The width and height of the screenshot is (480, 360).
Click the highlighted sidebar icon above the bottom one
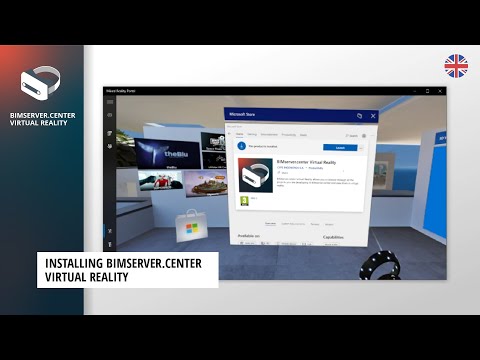point(110,231)
